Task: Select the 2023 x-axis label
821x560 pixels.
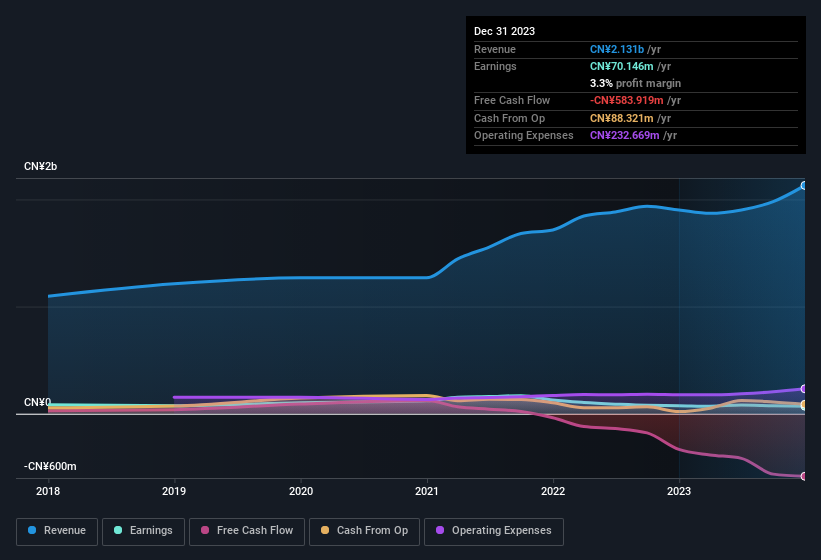Action: coord(679,491)
